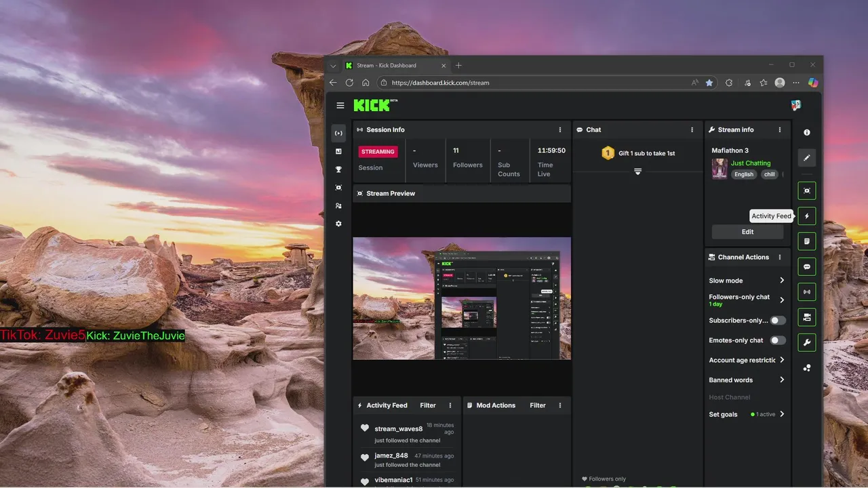Open the browser favorites list icon
The image size is (868, 488).
(764, 83)
